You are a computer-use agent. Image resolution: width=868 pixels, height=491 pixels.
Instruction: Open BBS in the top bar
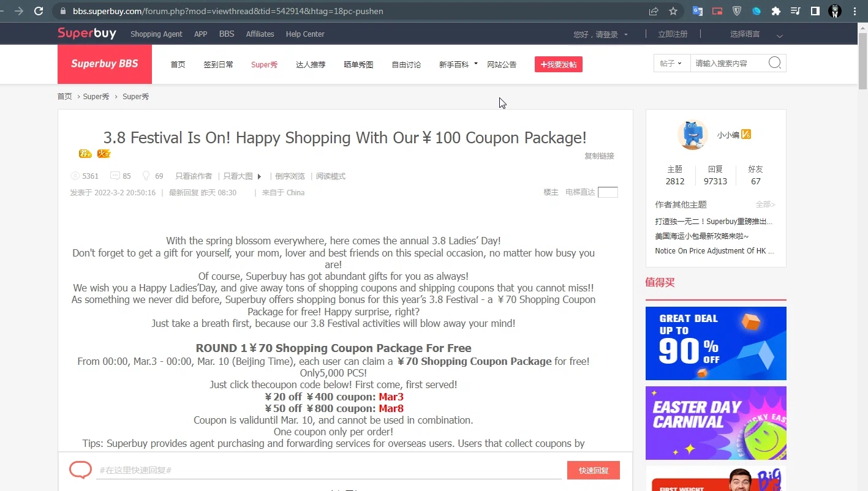click(227, 34)
